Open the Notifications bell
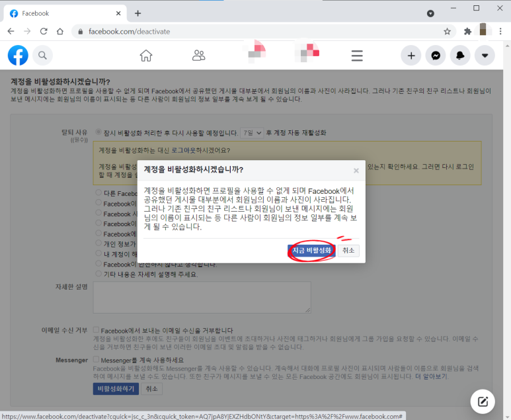The height and width of the screenshot is (420, 511). coord(460,56)
